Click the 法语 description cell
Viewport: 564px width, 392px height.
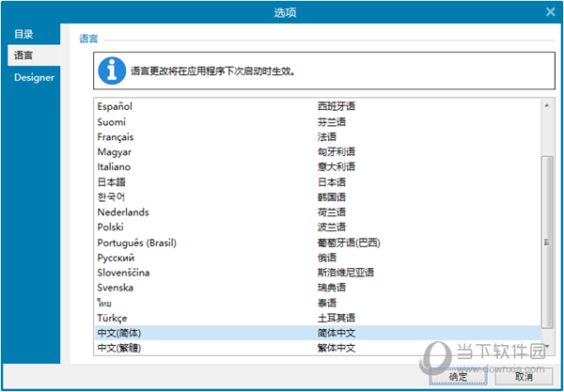[327, 137]
